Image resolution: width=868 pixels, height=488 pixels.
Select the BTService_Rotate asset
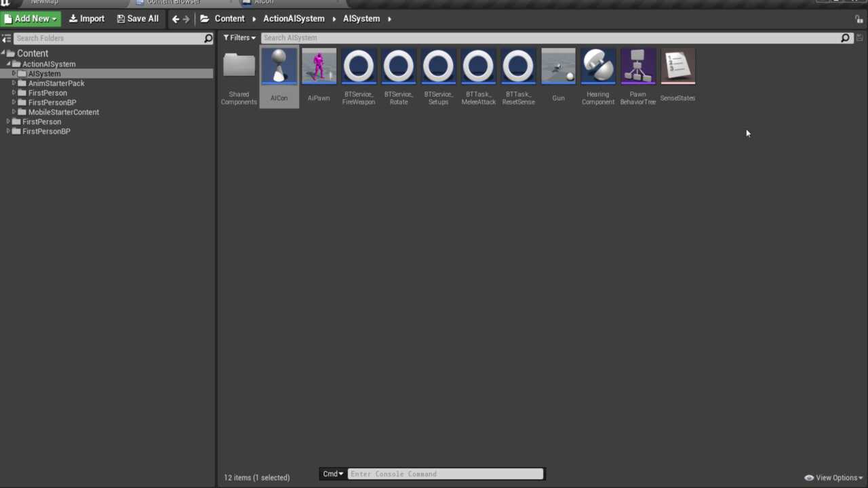pos(399,77)
